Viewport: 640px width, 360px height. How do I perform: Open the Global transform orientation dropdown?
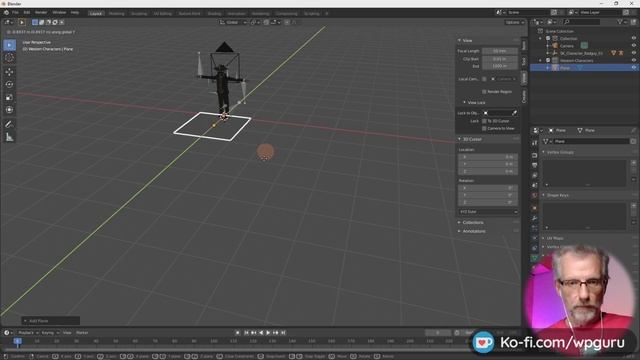click(233, 22)
